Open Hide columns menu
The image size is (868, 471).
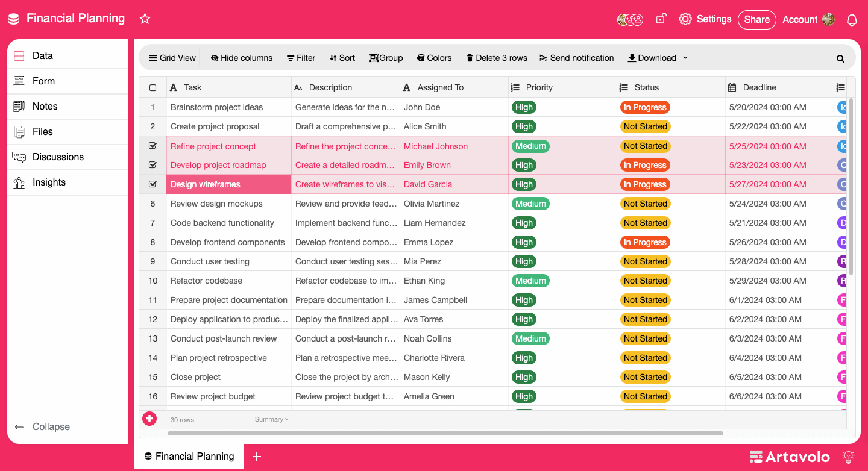[x=242, y=58]
